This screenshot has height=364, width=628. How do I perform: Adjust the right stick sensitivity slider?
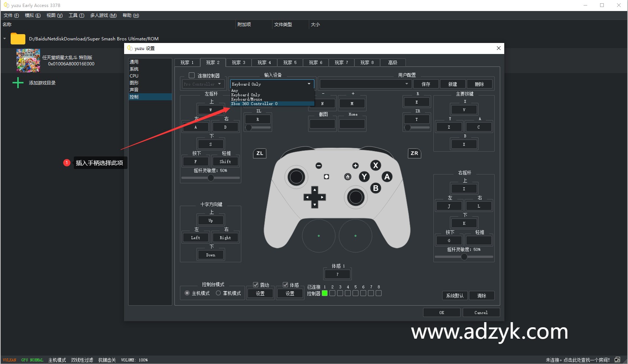pyautogui.click(x=464, y=257)
